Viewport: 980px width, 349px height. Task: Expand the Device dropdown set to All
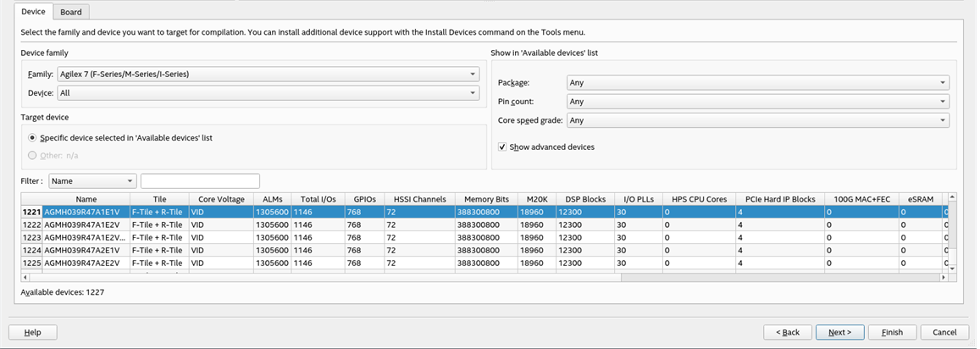[x=268, y=93]
